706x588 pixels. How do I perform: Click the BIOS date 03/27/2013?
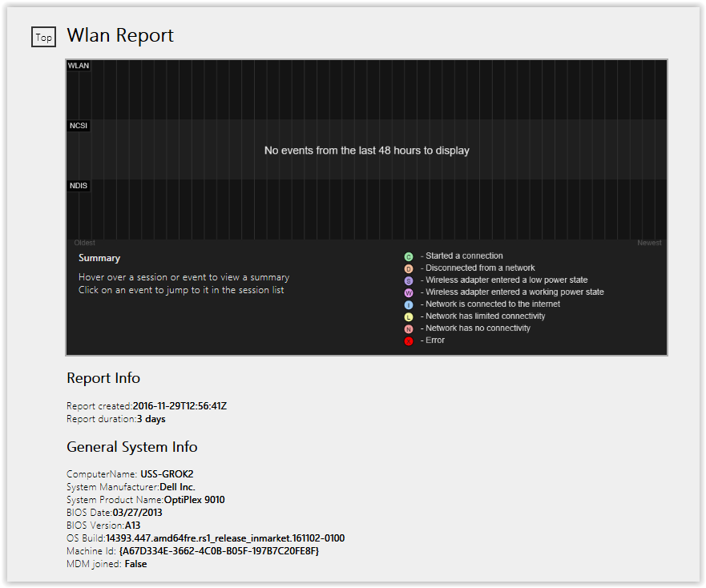(137, 513)
